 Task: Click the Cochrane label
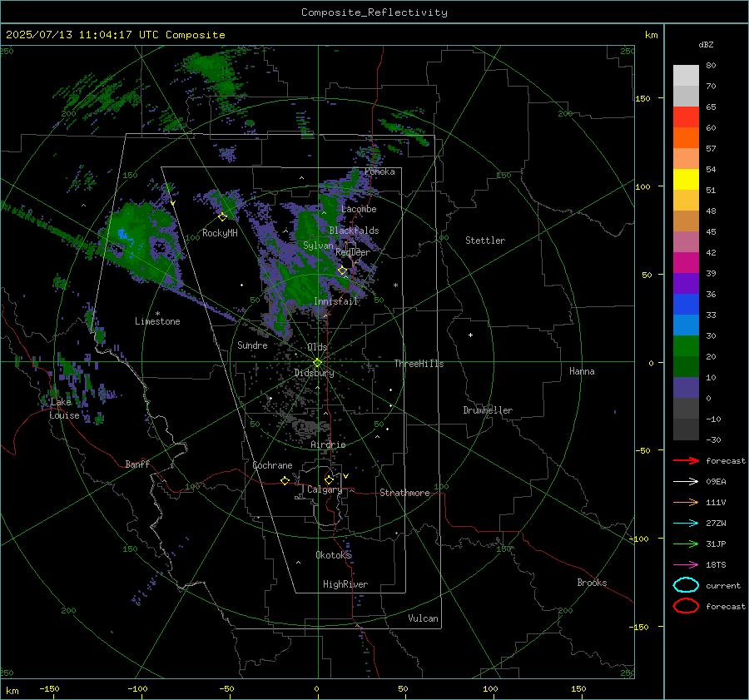pyautogui.click(x=272, y=465)
